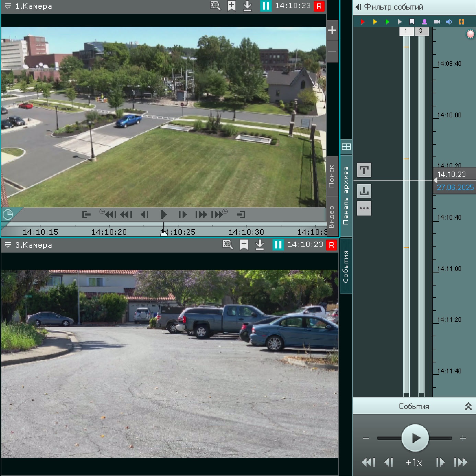Click the Панель архива vertical tab
The image size is (476, 476).
point(346,195)
